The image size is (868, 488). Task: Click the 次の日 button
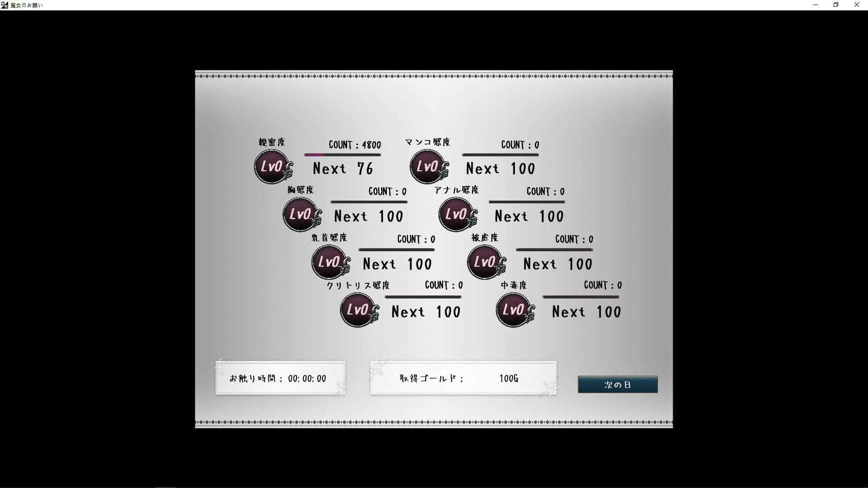(618, 385)
